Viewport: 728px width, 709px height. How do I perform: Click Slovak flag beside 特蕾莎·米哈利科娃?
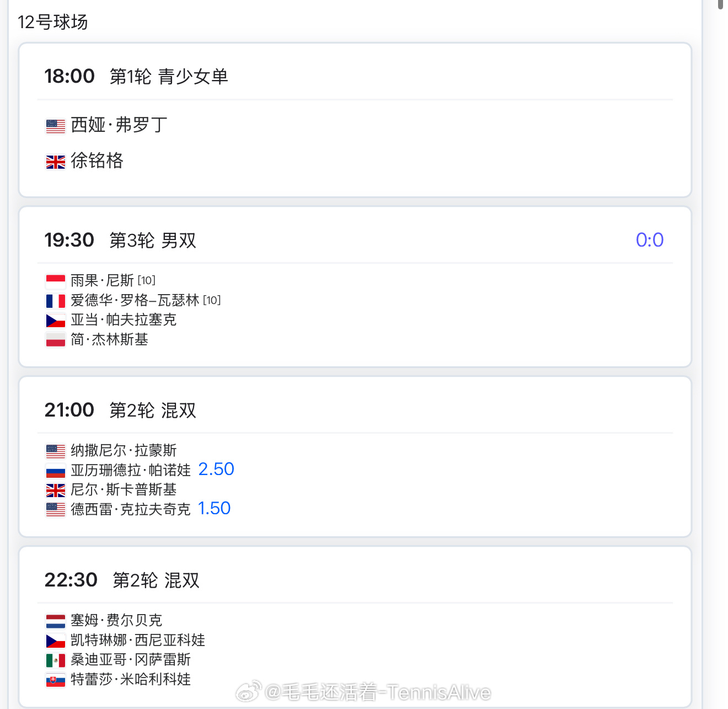[x=56, y=680]
